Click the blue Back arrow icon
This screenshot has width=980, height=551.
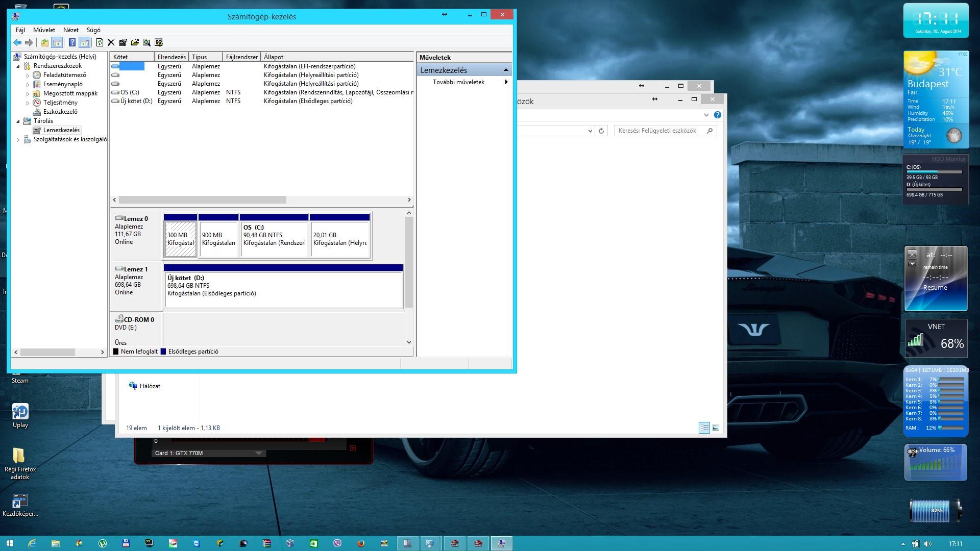18,43
